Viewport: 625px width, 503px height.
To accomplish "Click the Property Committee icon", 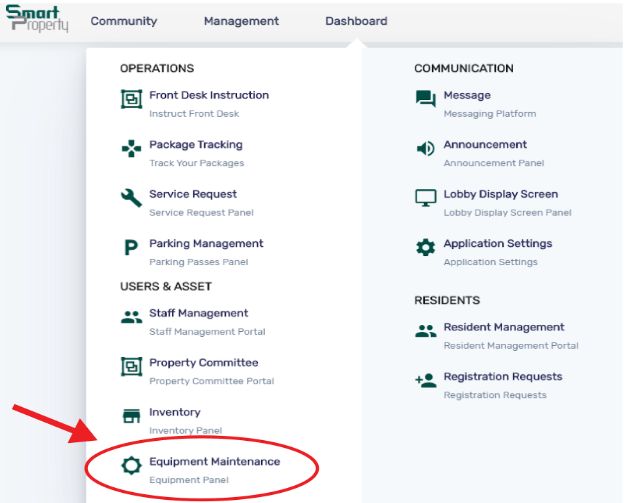I will pos(131,367).
